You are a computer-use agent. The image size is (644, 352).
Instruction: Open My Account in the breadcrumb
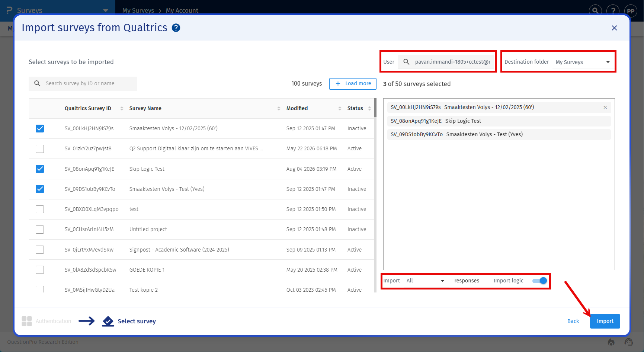pyautogui.click(x=182, y=10)
